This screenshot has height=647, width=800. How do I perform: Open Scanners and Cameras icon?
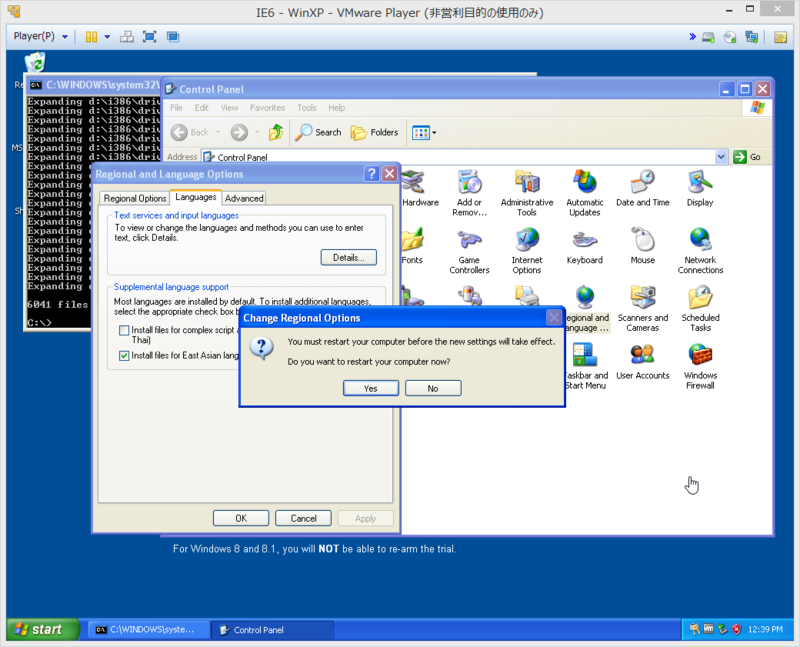642,309
